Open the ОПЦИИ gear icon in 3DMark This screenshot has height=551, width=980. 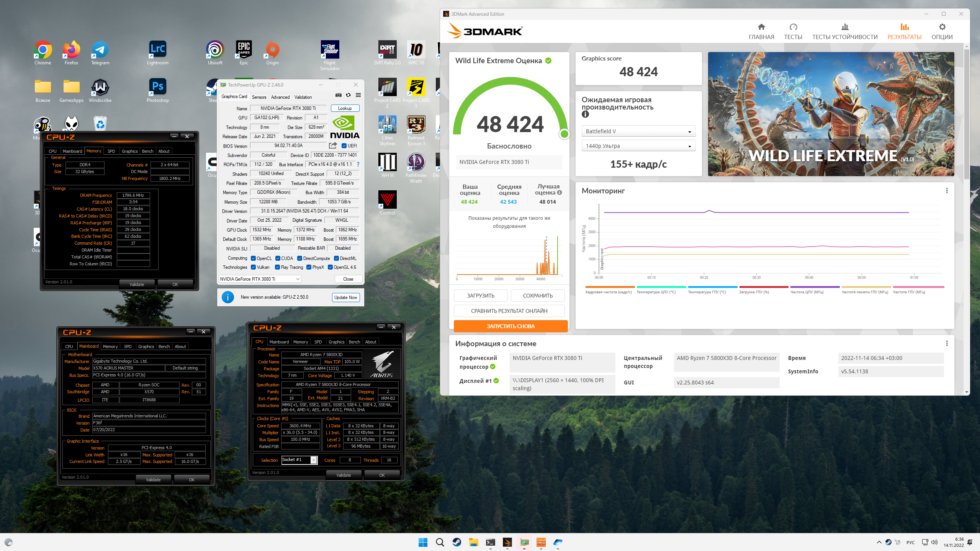point(942,27)
